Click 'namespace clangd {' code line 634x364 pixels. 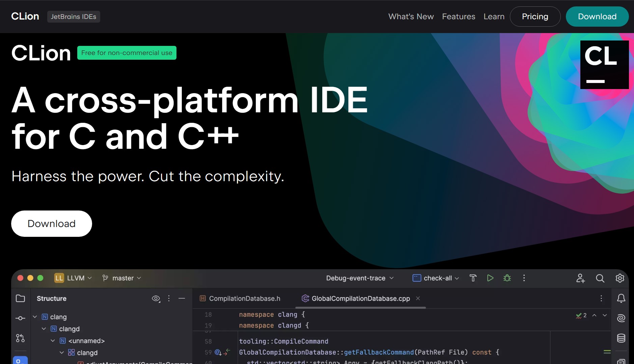274,326
